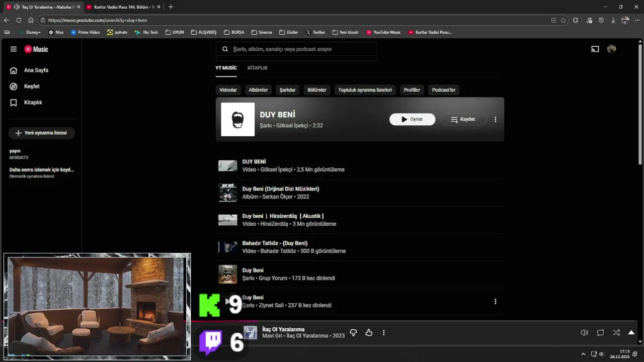Switch to Kurtlar Vadisi Pusu 144. Bölüm tab

tap(123, 7)
